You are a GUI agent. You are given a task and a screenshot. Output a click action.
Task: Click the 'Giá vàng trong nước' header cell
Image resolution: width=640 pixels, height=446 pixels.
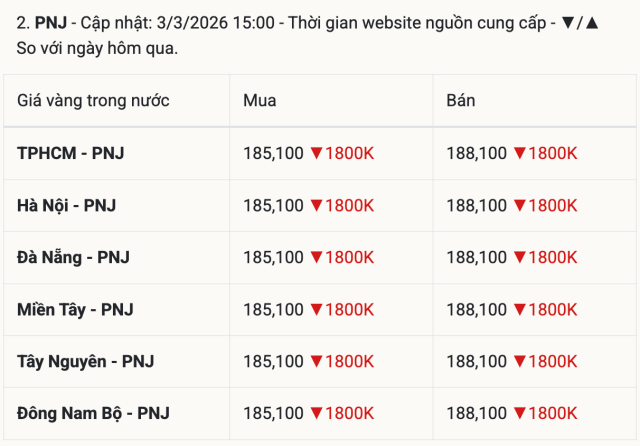pyautogui.click(x=93, y=100)
